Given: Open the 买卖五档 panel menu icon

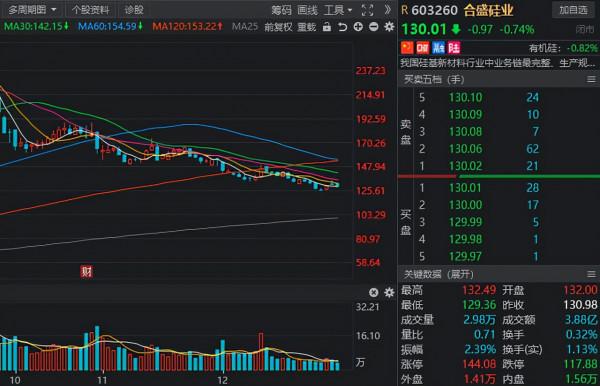Looking at the screenshot, I should pos(591,79).
